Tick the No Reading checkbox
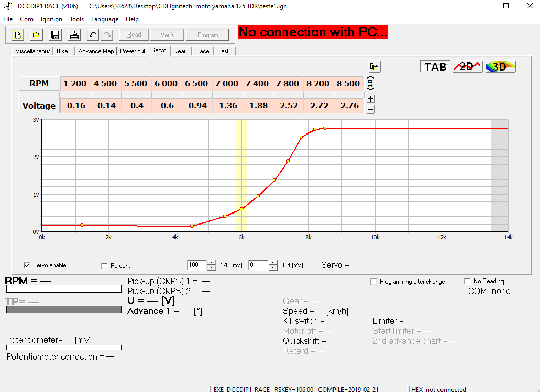The height and width of the screenshot is (392, 540). click(467, 281)
